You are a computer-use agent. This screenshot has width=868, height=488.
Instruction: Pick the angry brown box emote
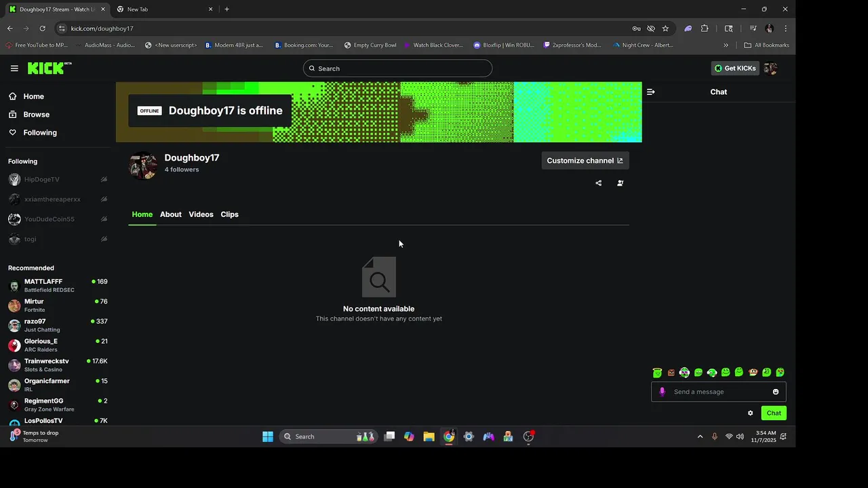pyautogui.click(x=671, y=373)
